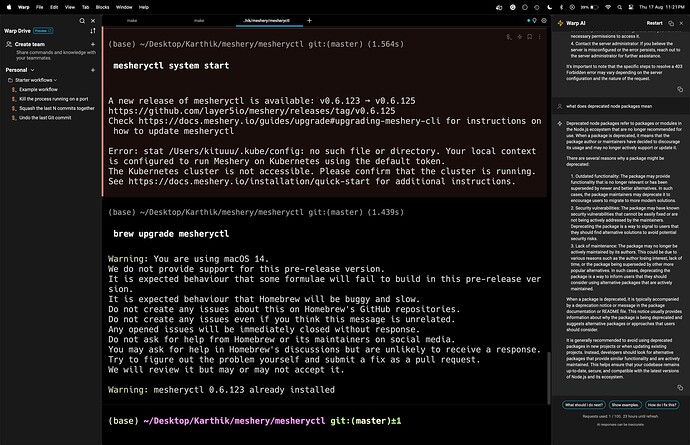The height and width of the screenshot is (445, 690).
Task: Open the settings icon next to lightbulb
Action: coord(544,21)
